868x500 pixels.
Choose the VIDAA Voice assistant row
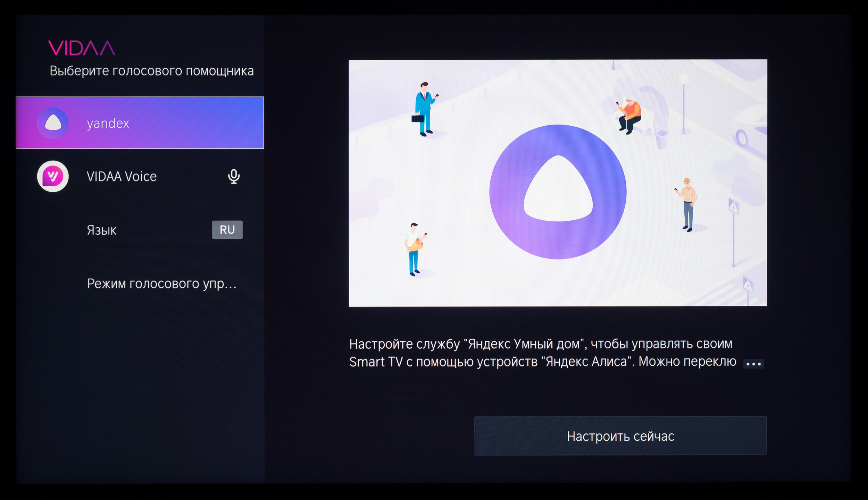point(140,176)
